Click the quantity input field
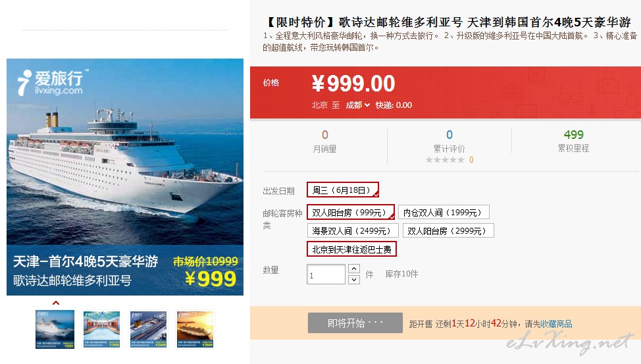The image size is (641, 364). (326, 274)
